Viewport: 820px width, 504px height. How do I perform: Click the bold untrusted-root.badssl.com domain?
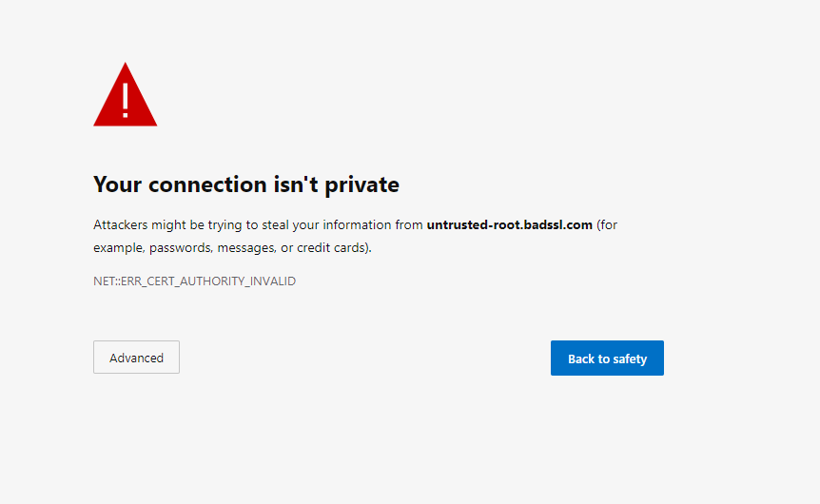[x=509, y=224]
